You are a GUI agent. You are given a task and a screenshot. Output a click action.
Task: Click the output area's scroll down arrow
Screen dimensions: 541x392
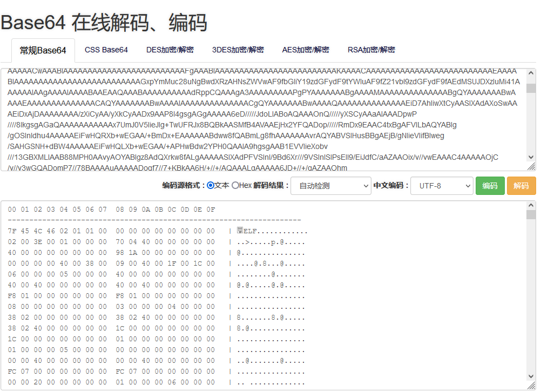click(x=531, y=376)
